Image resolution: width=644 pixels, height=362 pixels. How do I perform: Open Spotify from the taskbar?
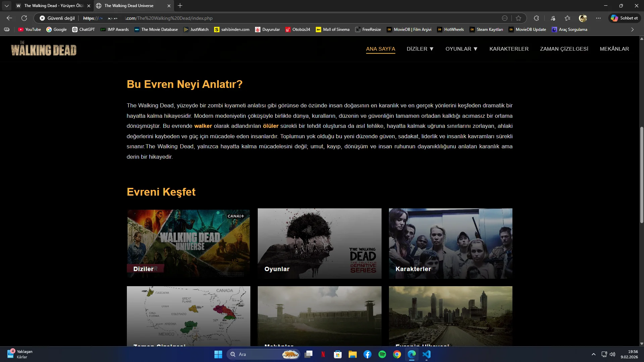click(382, 354)
